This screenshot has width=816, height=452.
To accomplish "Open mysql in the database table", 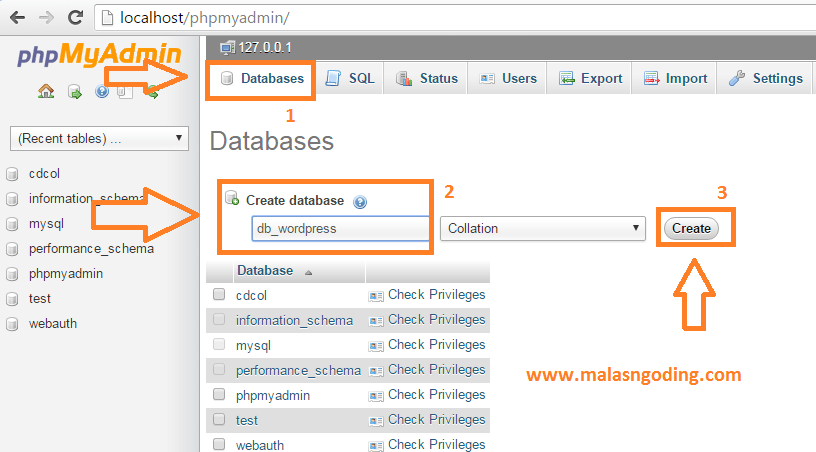I will (x=253, y=345).
